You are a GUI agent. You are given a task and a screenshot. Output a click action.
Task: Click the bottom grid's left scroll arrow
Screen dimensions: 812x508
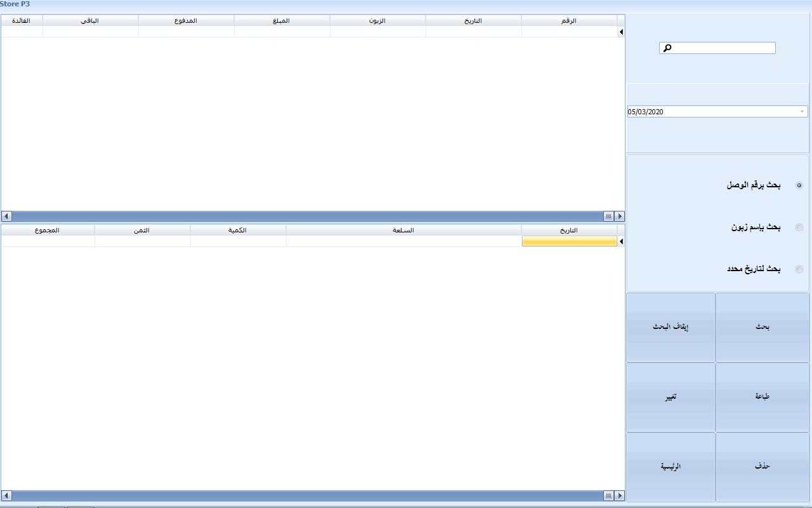click(x=6, y=495)
